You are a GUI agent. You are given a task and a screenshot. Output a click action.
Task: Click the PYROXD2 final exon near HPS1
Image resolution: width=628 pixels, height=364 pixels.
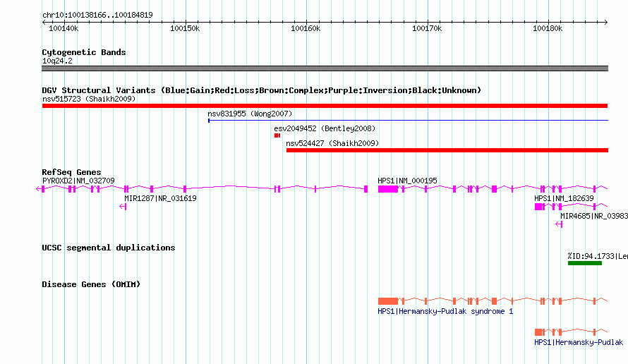[366, 189]
